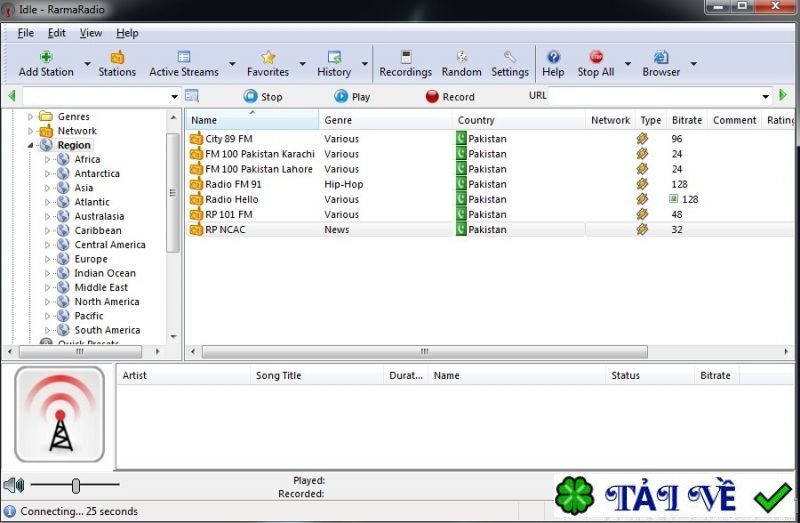Open the Recordings folder

(406, 64)
